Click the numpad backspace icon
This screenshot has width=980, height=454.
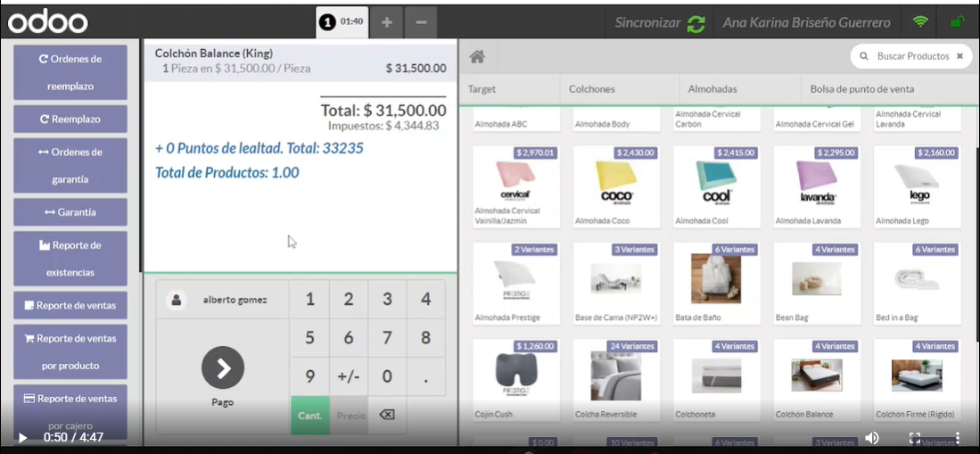[388, 415]
